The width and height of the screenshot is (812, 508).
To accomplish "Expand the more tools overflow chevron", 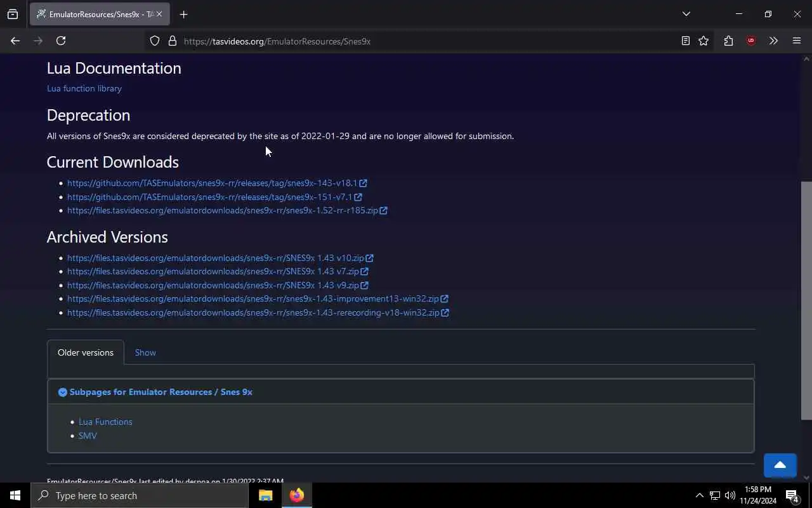I will 773,41.
